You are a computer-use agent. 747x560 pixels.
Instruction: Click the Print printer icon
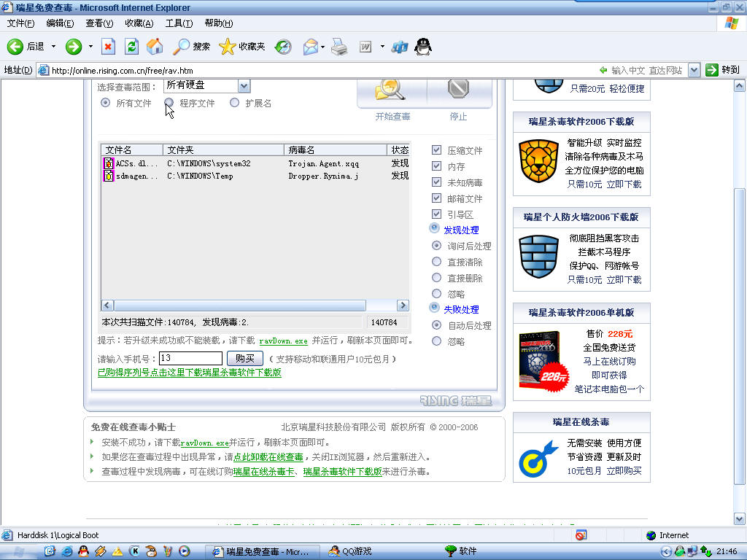[339, 46]
